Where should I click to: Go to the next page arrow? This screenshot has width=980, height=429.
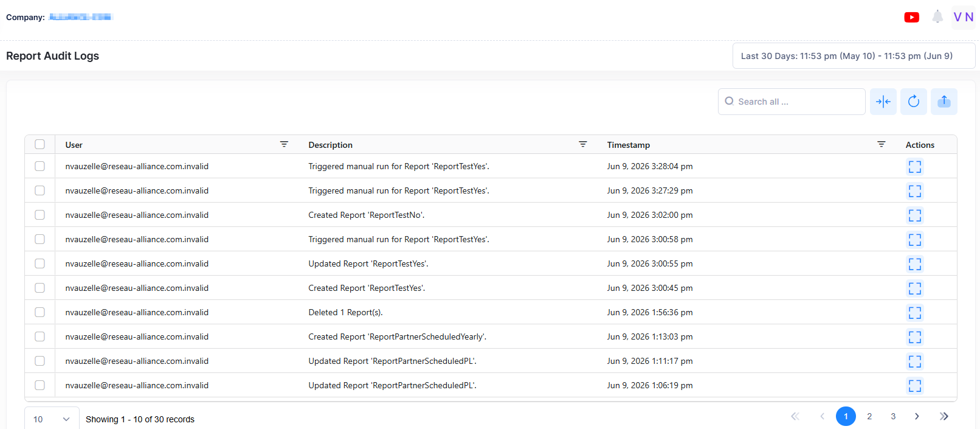(917, 416)
